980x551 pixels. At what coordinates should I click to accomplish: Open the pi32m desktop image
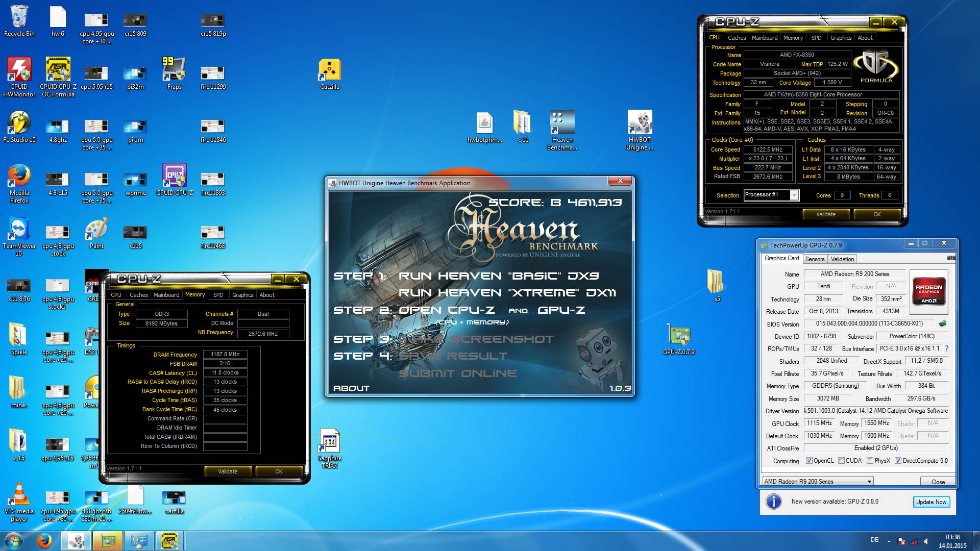pyautogui.click(x=135, y=77)
